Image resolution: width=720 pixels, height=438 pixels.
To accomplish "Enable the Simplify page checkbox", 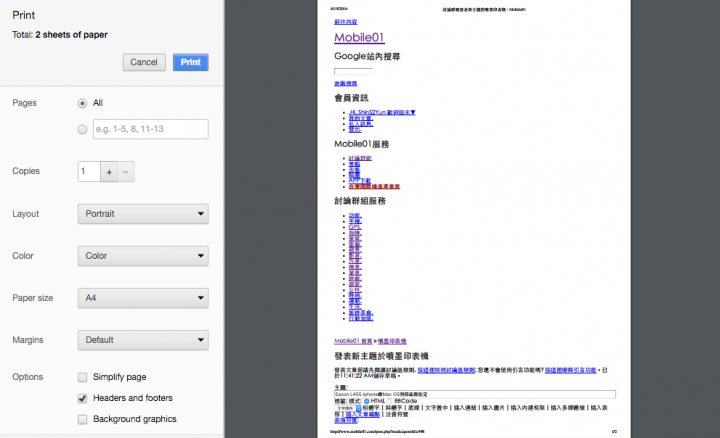I will pyautogui.click(x=82, y=377).
